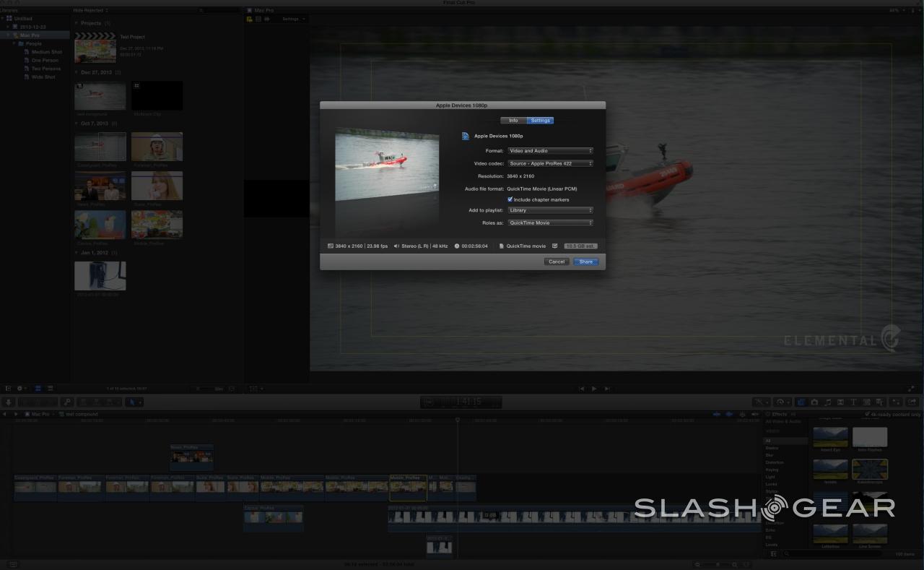Screen dimensions: 924x570
Task: Select the Two Persons keyword collection
Action: [x=46, y=69]
